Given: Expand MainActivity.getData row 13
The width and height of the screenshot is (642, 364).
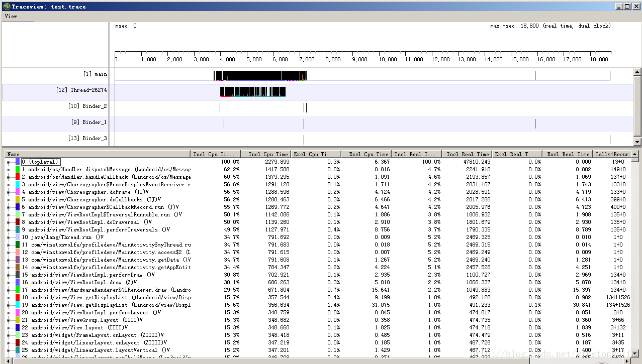Looking at the screenshot, I should (9, 260).
